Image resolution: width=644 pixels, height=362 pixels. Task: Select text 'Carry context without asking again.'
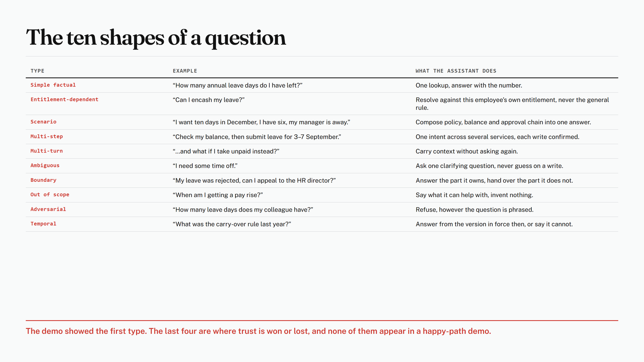(x=467, y=151)
